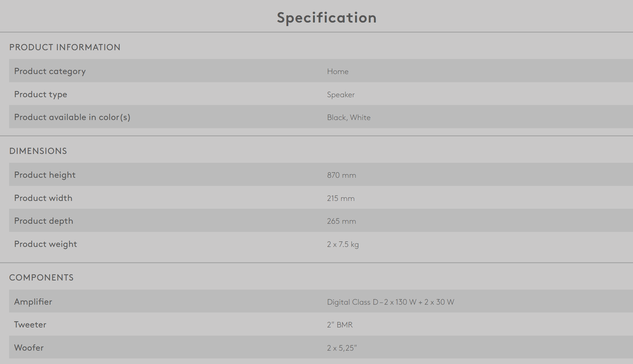Select the PRODUCT INFORMATION section header
633x364 pixels.
point(65,47)
